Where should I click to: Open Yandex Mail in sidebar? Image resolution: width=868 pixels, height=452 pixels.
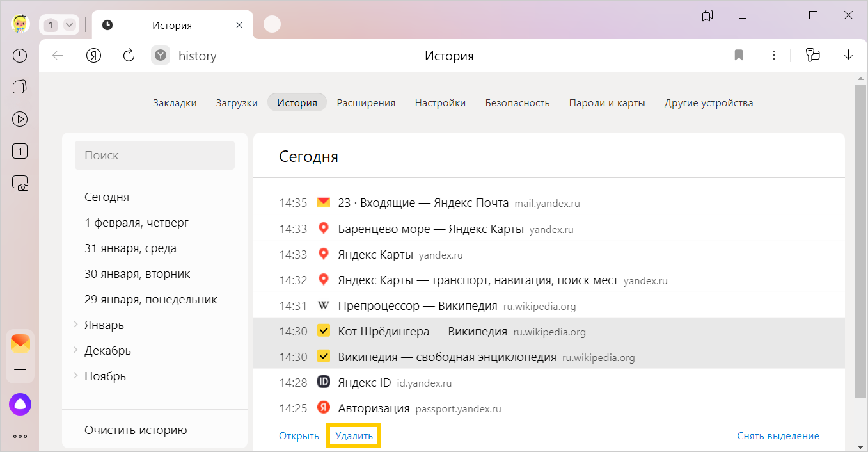20,343
